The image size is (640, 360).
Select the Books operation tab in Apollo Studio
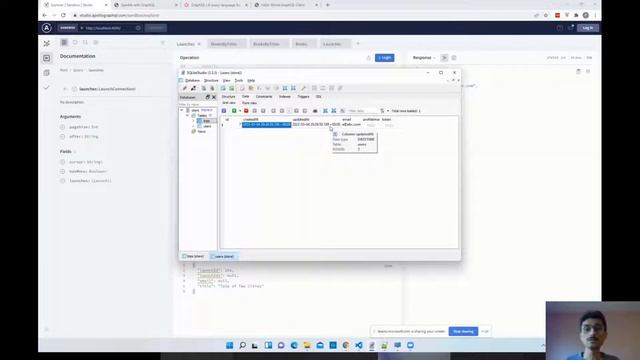coord(304,44)
